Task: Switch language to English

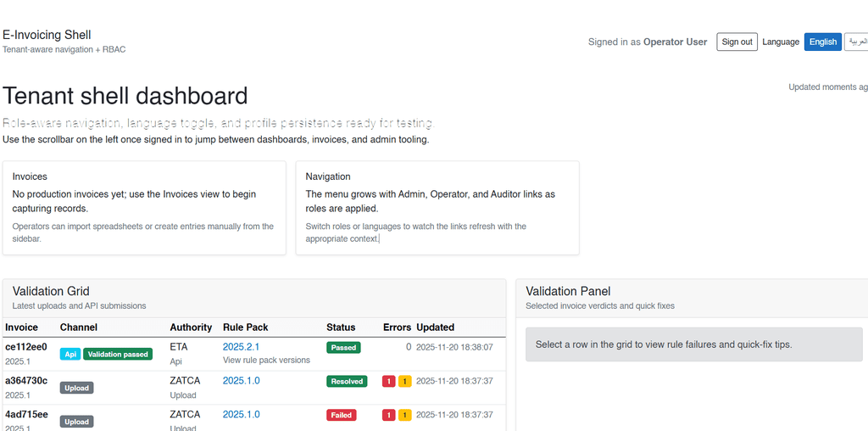Action: 822,42
